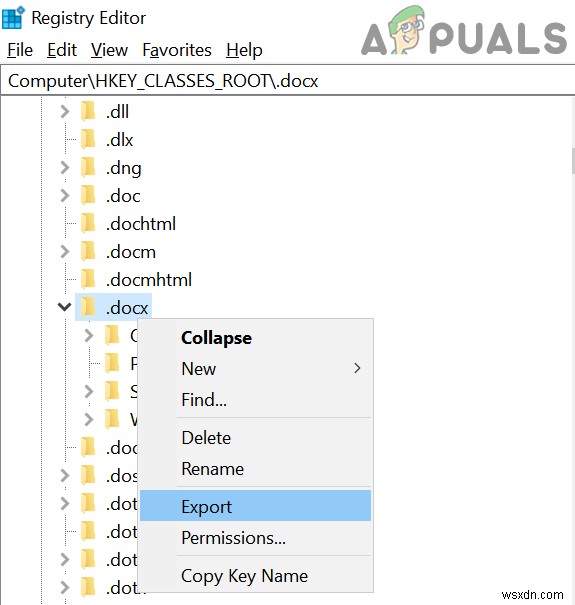Select the .doc key name

coord(123,196)
